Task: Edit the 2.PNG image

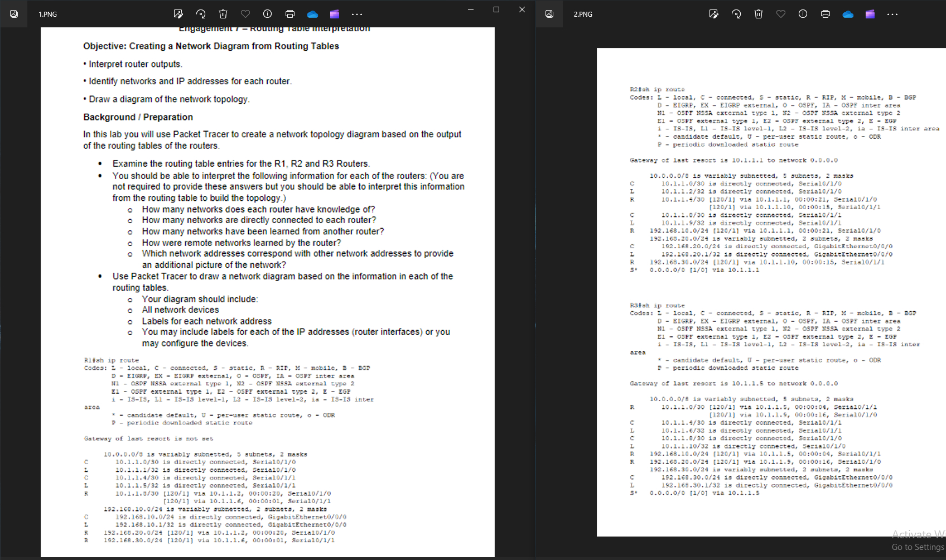Action: 714,14
